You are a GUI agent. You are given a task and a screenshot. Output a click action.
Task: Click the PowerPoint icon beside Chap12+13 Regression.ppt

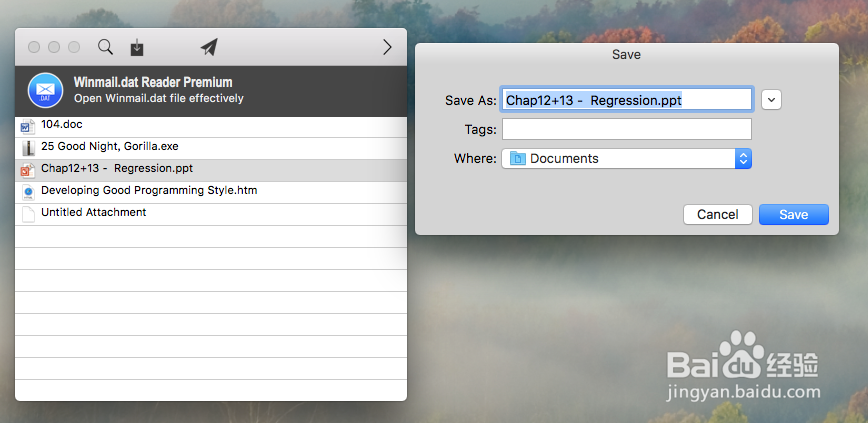coord(27,170)
